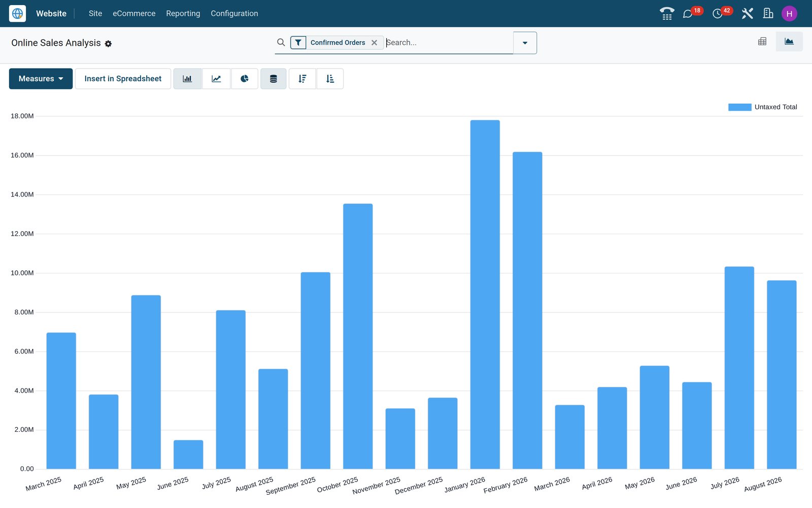Image resolution: width=812 pixels, height=508 pixels.
Task: Click the search magnifier icon
Action: [x=281, y=43]
